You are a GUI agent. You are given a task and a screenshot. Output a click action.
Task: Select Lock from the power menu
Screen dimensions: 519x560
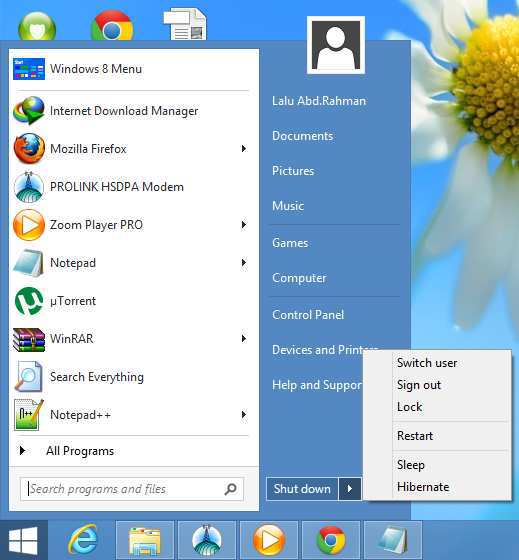point(409,407)
